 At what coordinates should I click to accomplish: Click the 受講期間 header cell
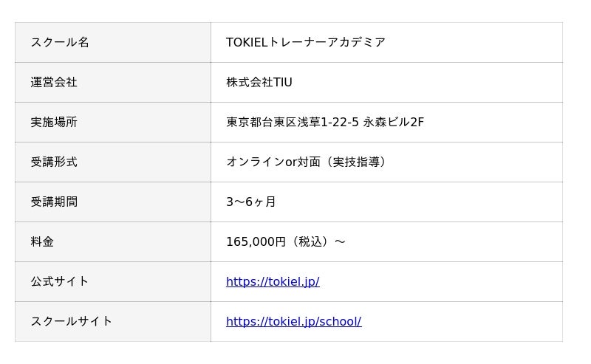54,202
